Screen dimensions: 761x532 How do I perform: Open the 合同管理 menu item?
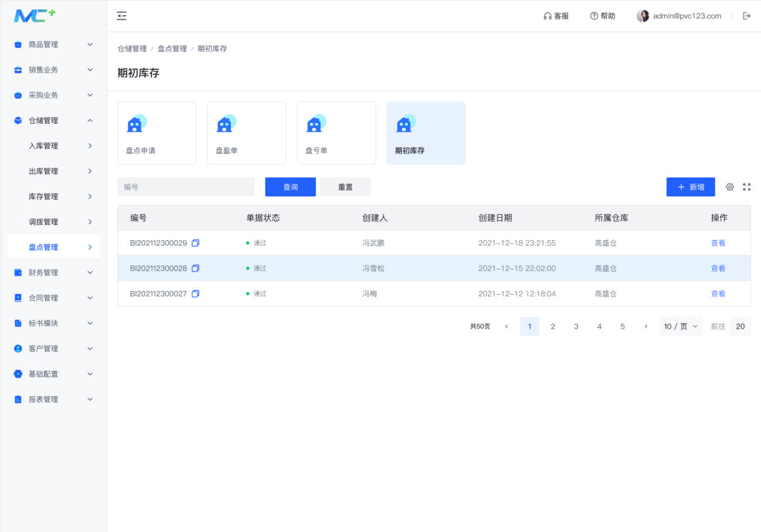tap(54, 298)
